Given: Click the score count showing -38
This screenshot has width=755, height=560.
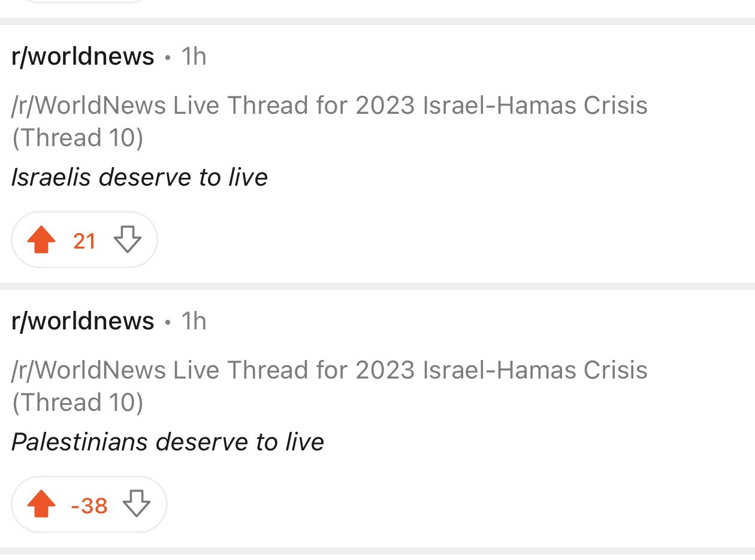Looking at the screenshot, I should 89,505.
